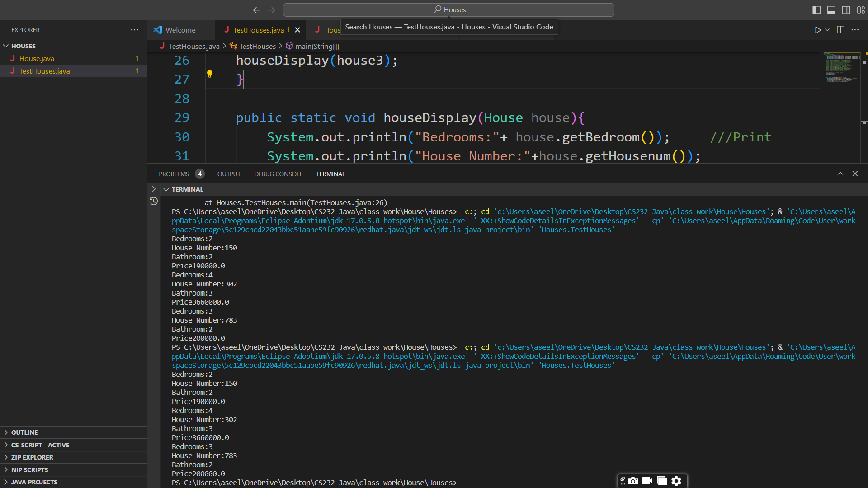The width and height of the screenshot is (868, 488).
Task: Start recording with video camera icon
Action: point(647,481)
